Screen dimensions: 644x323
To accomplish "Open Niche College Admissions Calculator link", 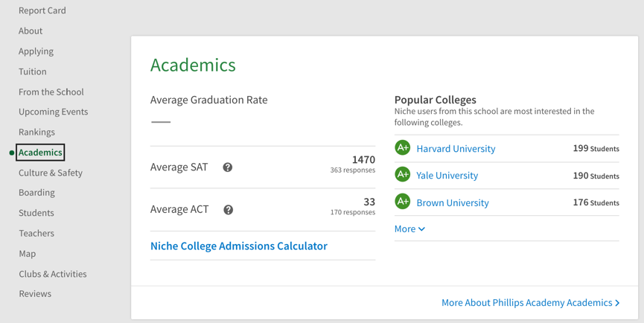I will click(x=239, y=246).
